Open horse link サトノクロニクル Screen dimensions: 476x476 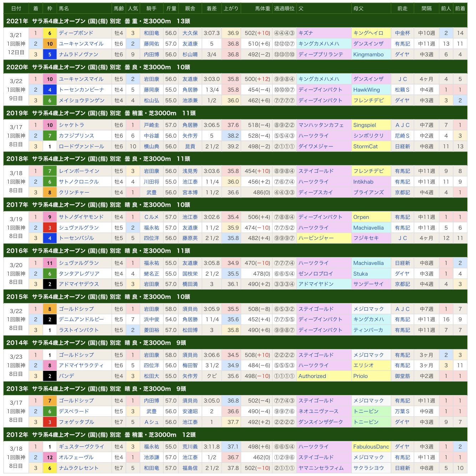point(79,182)
